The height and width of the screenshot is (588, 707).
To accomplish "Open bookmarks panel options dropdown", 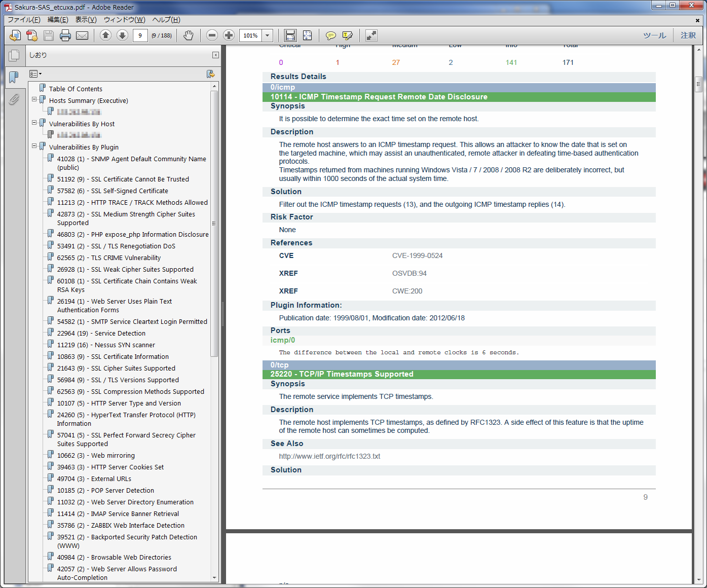I will (35, 74).
